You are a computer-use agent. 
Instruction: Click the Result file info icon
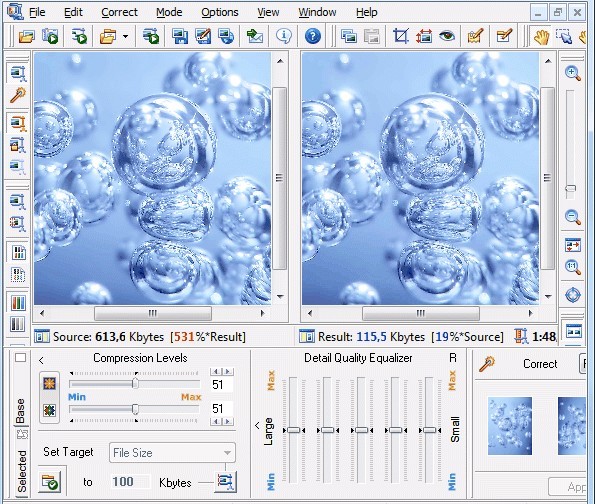[x=307, y=337]
